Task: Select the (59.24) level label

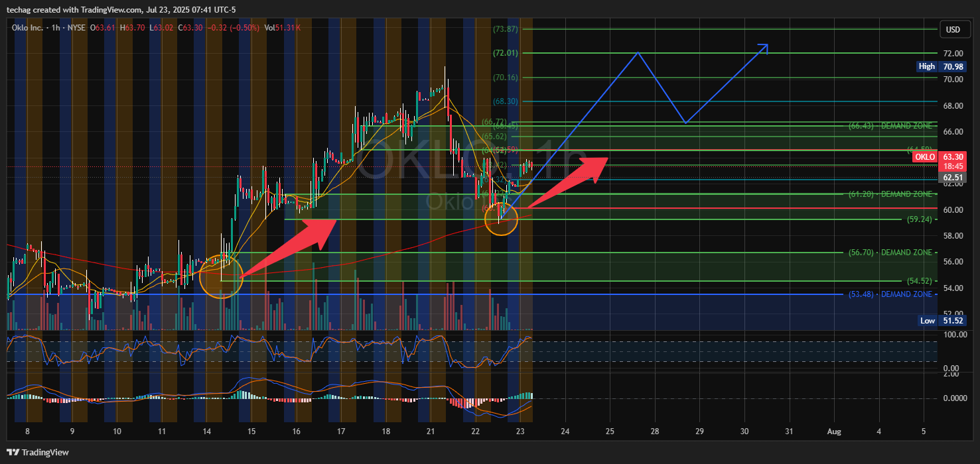Action: (x=920, y=219)
